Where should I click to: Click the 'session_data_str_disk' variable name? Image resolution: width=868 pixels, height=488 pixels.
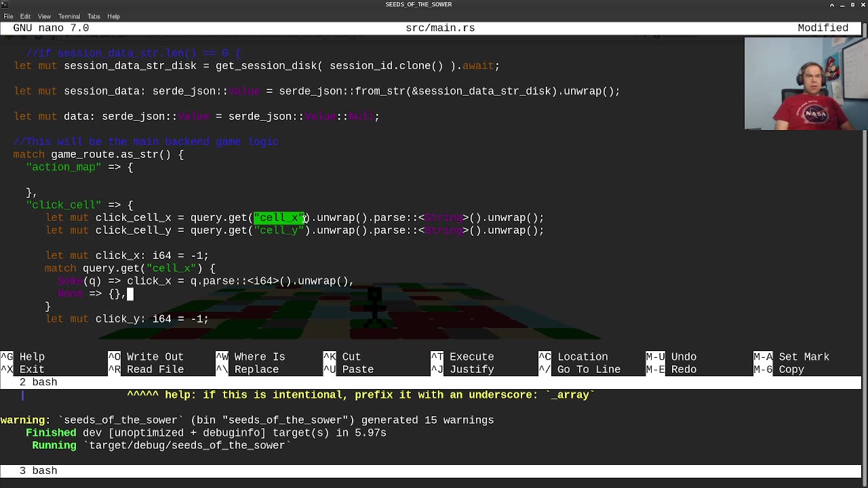click(x=130, y=66)
